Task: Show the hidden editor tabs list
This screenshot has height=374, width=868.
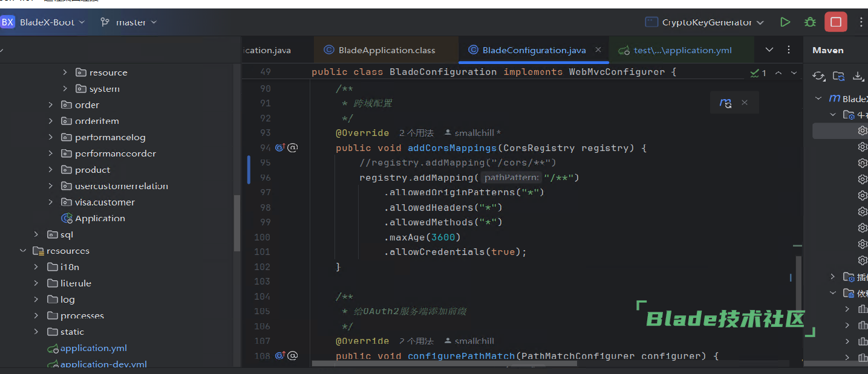Action: tap(769, 50)
